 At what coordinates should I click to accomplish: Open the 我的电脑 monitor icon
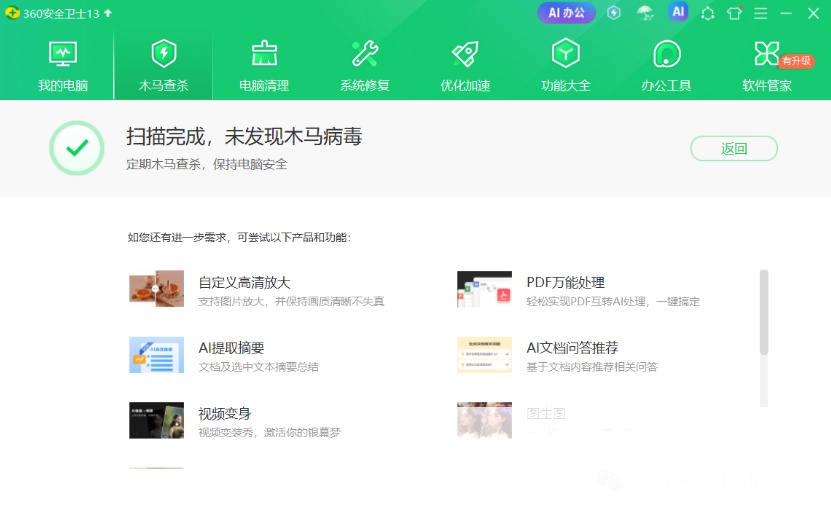63,54
